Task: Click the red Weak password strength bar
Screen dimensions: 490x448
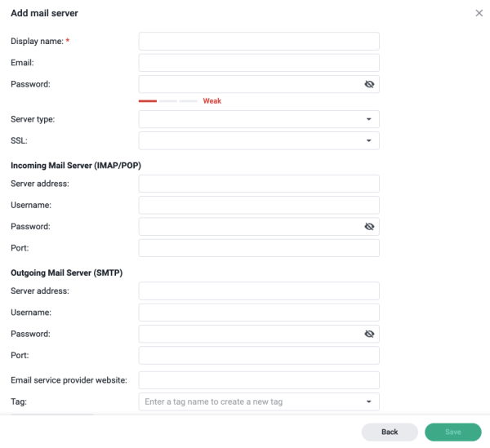Action: click(x=148, y=101)
